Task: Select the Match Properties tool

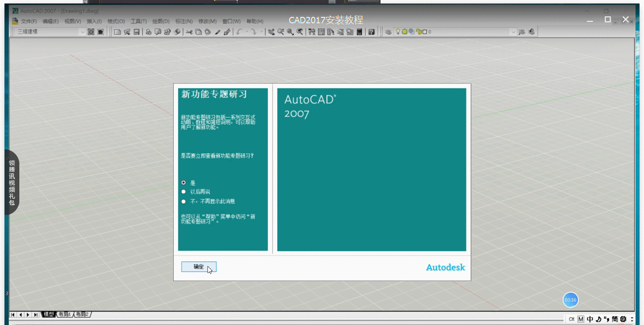Action: 226,32
